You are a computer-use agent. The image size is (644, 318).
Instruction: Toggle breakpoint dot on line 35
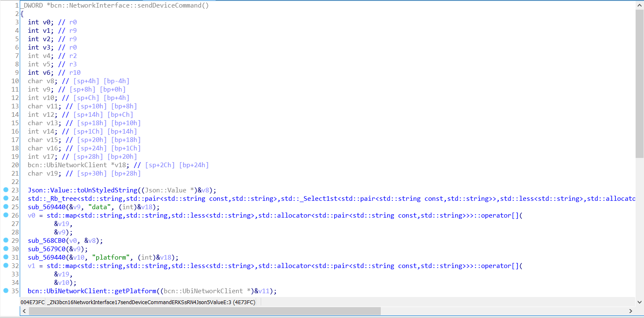(x=6, y=291)
